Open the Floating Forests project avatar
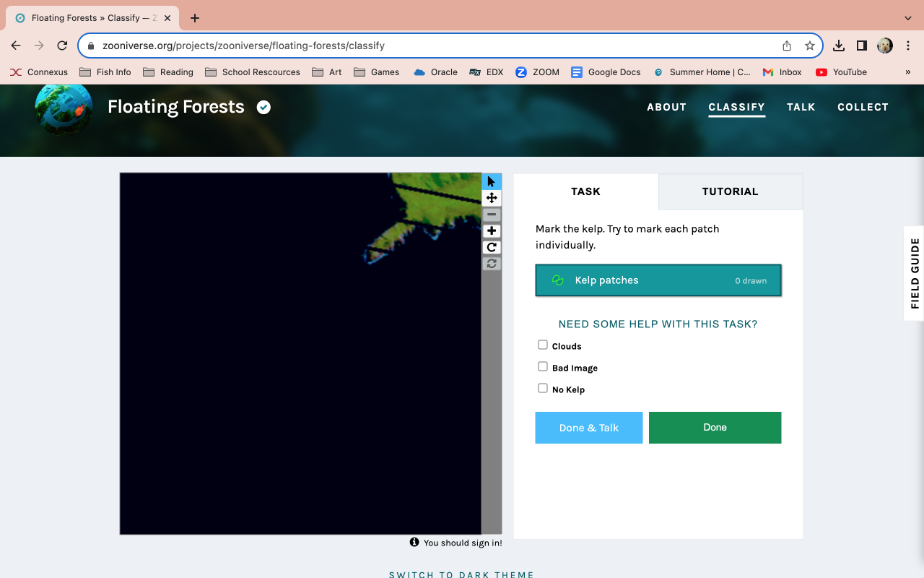 click(64, 107)
